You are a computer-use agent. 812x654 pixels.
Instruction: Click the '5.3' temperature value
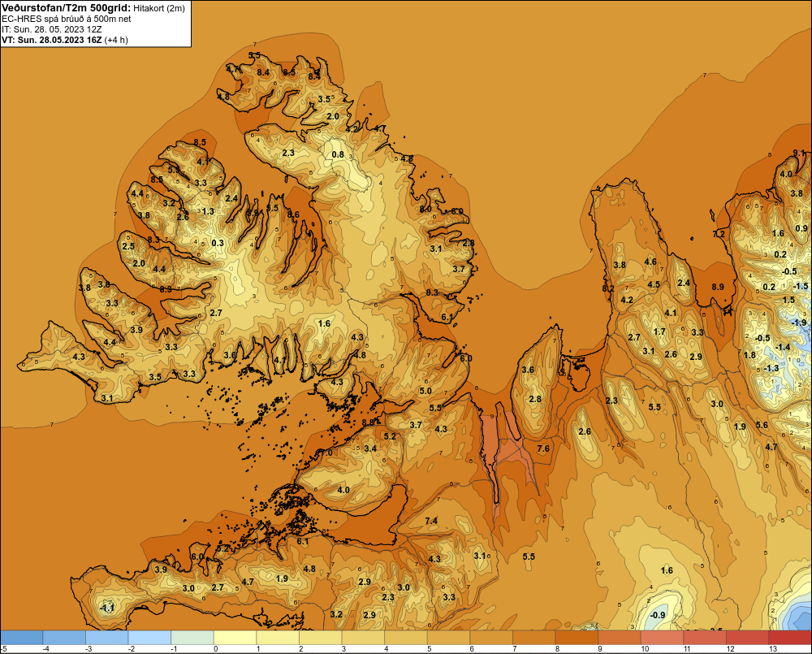coord(174,170)
